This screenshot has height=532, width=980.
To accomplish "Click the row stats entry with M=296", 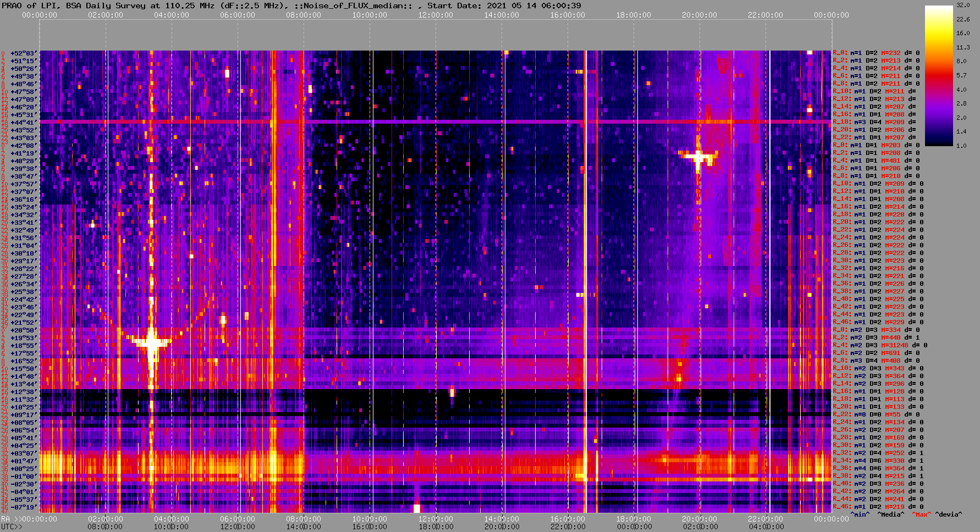I will click(x=878, y=384).
